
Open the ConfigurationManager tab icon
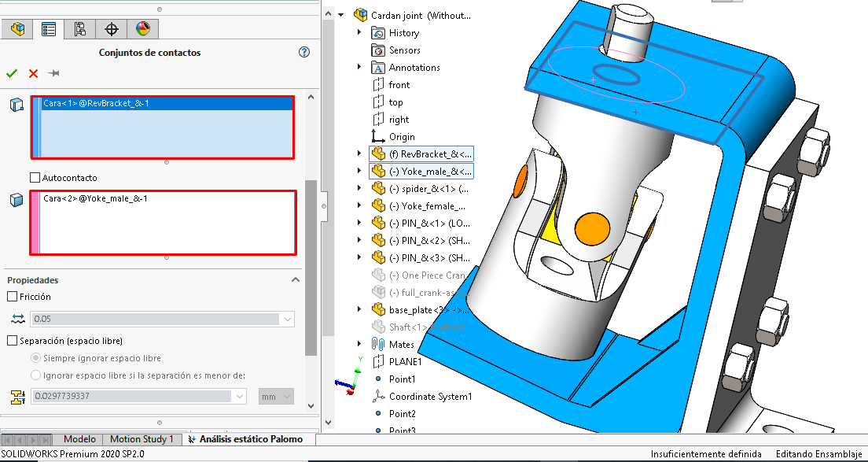79,29
